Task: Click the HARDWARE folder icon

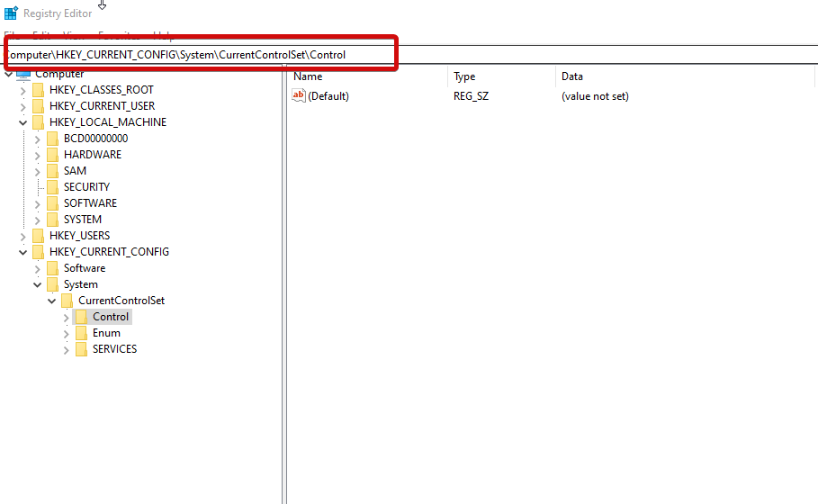Action: pyautogui.click(x=53, y=155)
